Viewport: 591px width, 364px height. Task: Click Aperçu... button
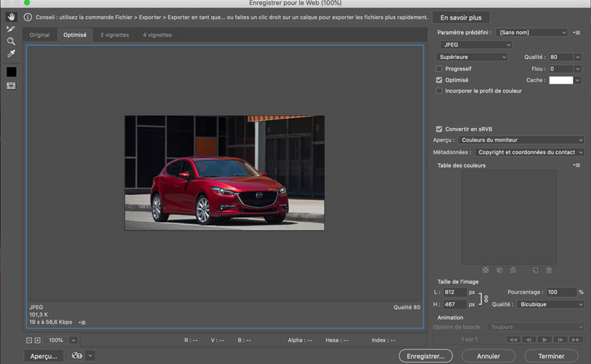pyautogui.click(x=44, y=356)
